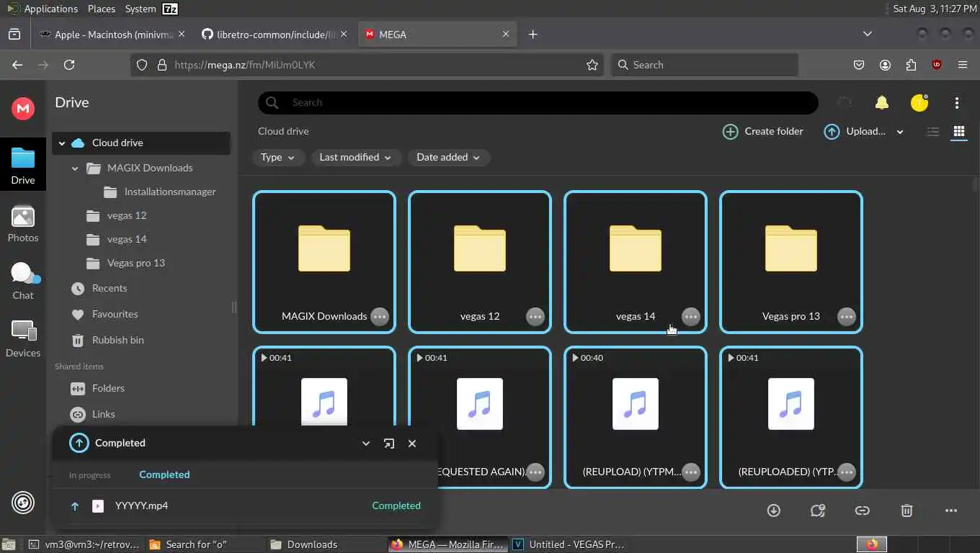Open Recents in sidebar
This screenshot has height=553, width=980.
click(110, 289)
